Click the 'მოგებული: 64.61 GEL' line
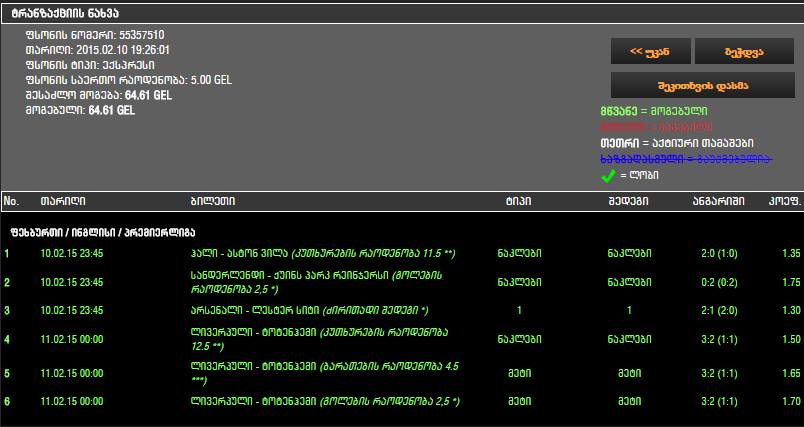This screenshot has width=804, height=427. (80, 110)
